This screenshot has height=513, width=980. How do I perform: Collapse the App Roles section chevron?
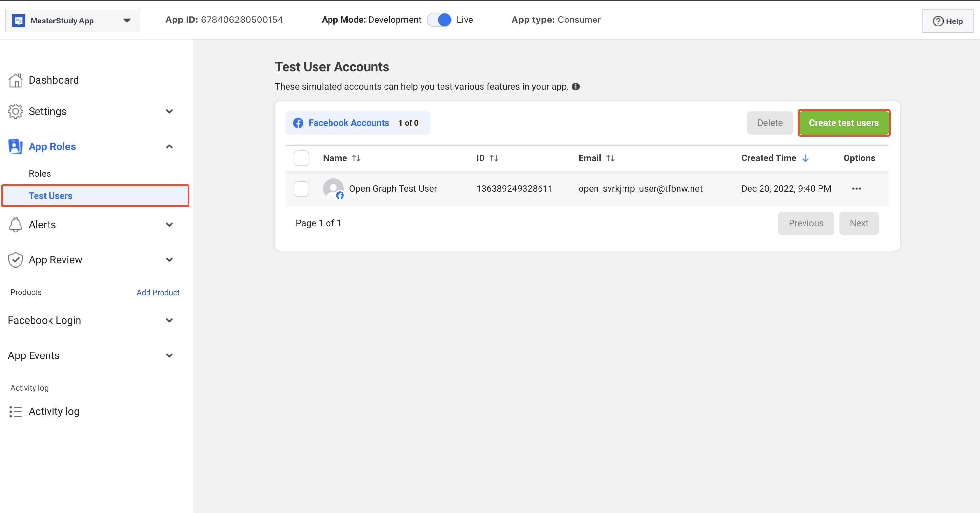tap(169, 146)
